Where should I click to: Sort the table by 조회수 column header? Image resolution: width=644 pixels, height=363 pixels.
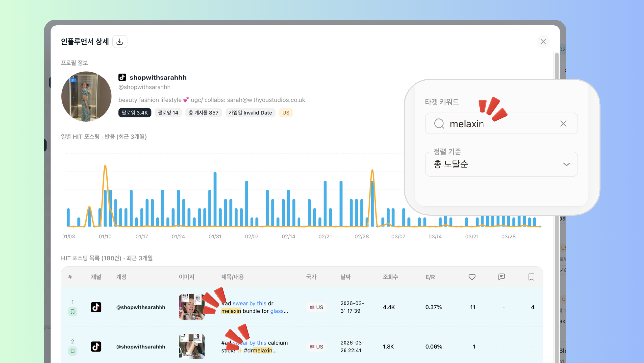(390, 277)
